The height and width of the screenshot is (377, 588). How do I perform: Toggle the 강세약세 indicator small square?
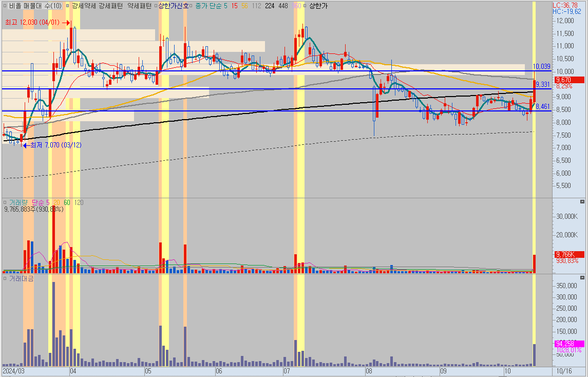tap(67, 6)
